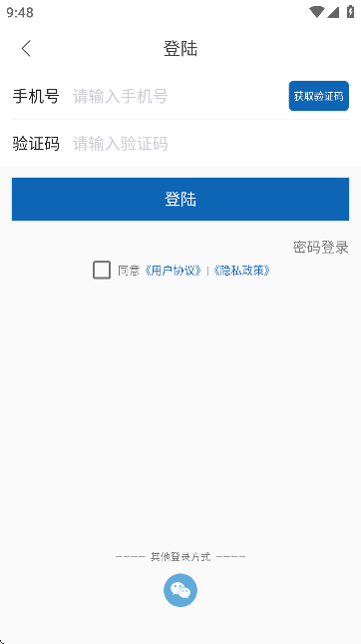Click the separator between agreement links
Image resolution: width=361 pixels, height=644 pixels.
click(x=207, y=271)
